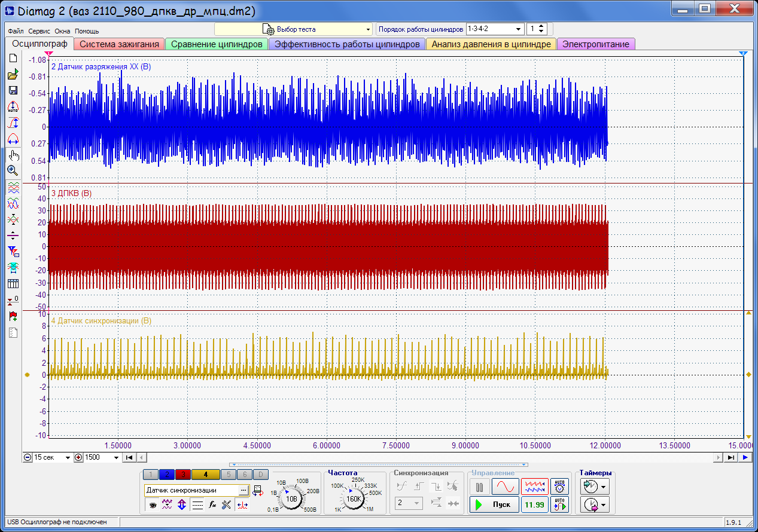Open the sync channel 2 dropdown
The height and width of the screenshot is (532, 758).
pyautogui.click(x=409, y=503)
